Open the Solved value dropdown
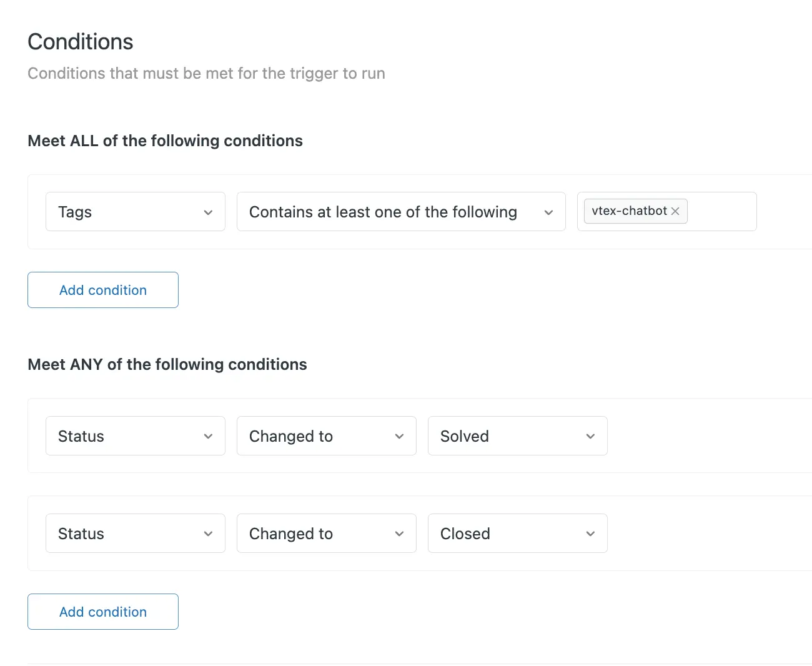Screen dimensions: 812x666 [506, 436]
